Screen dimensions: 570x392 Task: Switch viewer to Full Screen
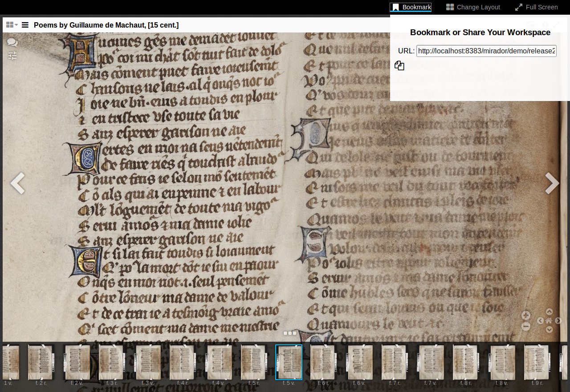536,7
